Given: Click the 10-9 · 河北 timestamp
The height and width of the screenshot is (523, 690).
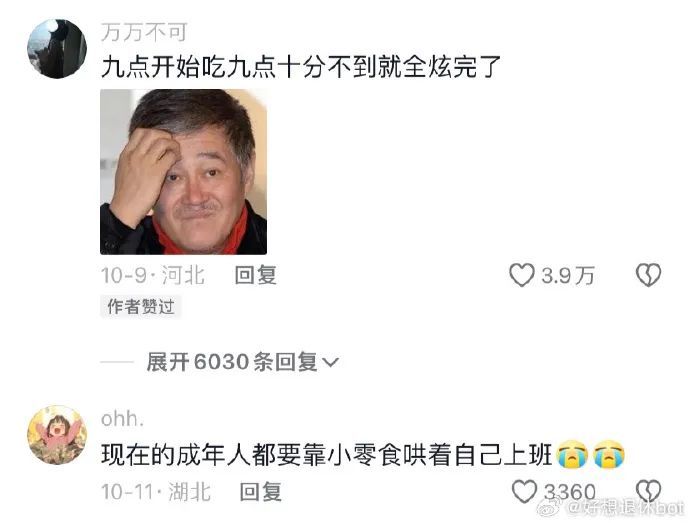Looking at the screenshot, I should 153,276.
